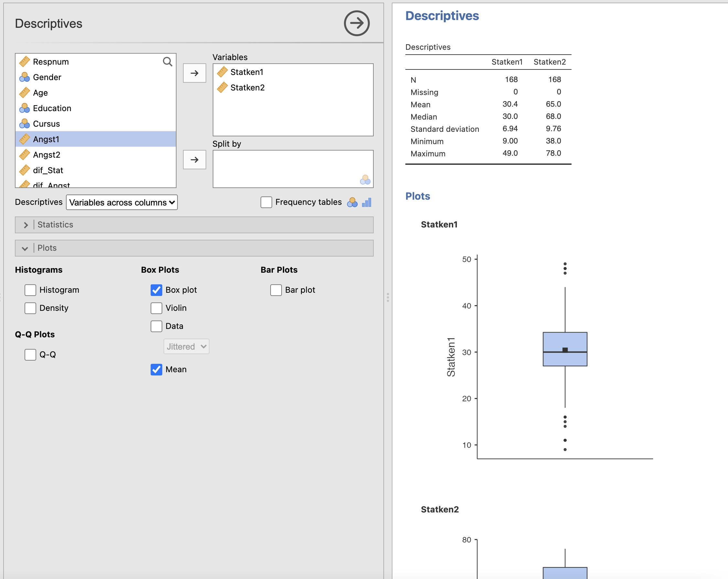
Task: Click the Descriptives results table heading
Action: coord(428,47)
